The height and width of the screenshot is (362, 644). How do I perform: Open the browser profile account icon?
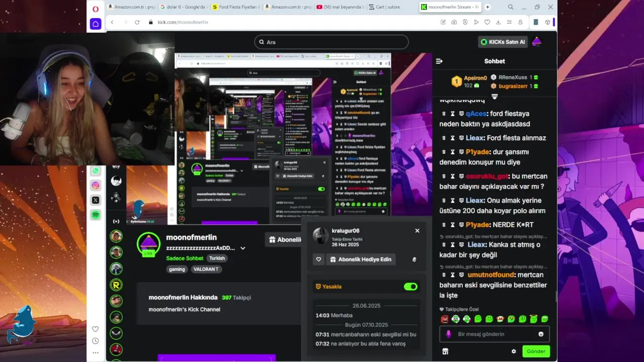[x=520, y=22]
